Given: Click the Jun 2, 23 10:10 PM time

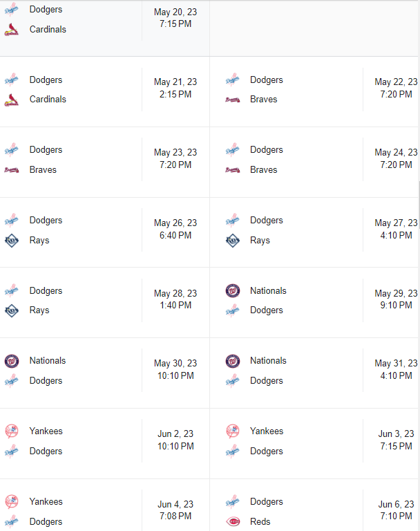Looking at the screenshot, I should click(175, 440).
